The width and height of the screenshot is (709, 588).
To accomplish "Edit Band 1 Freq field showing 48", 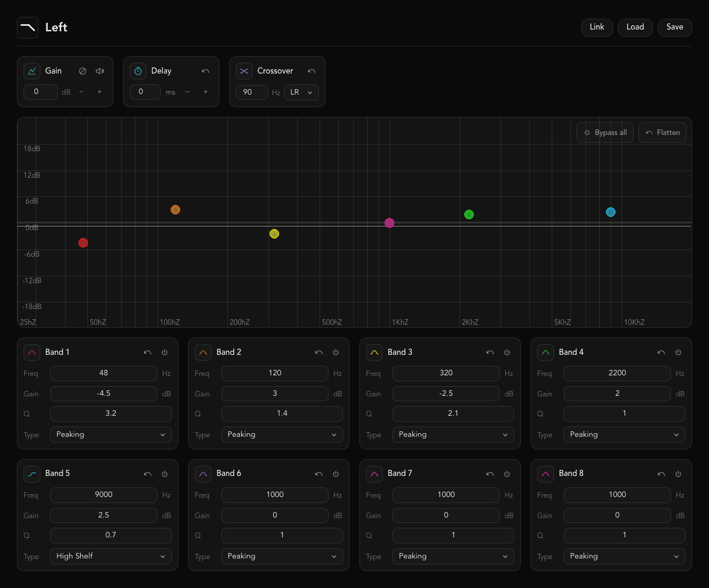I will click(x=104, y=374).
